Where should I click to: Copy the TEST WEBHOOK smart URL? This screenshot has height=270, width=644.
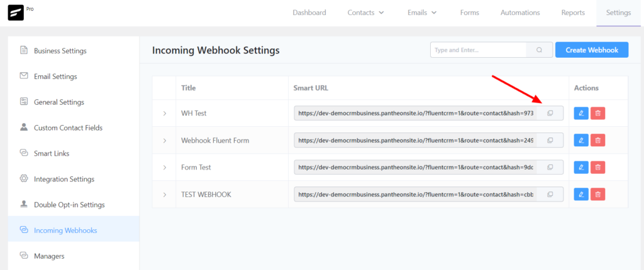coord(550,195)
